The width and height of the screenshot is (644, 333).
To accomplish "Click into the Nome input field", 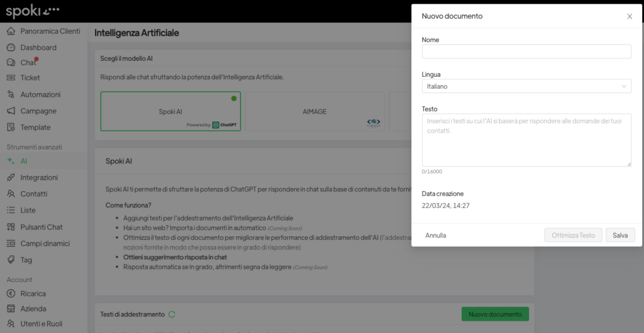I will tap(526, 52).
